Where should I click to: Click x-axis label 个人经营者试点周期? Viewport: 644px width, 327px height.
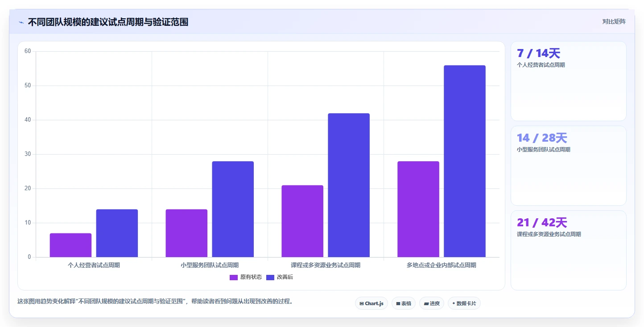click(94, 265)
